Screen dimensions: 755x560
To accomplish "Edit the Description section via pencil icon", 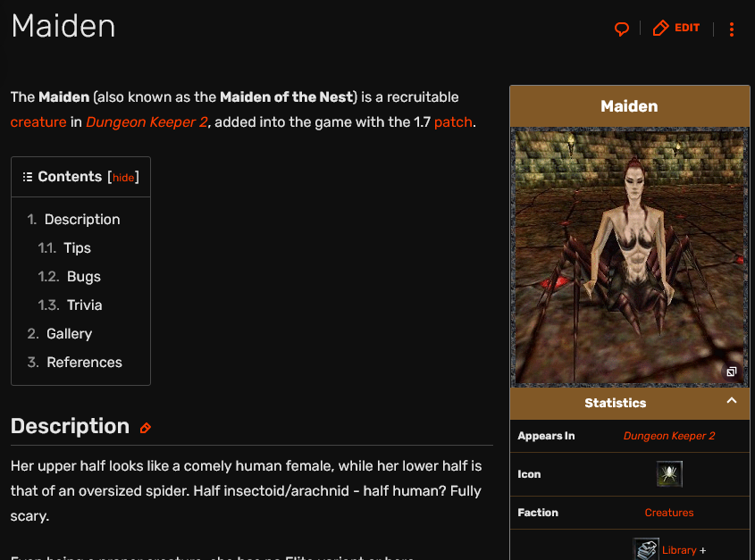I will click(146, 428).
